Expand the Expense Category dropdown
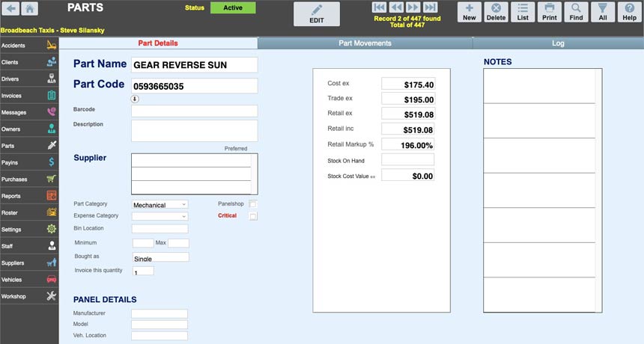Image resolution: width=644 pixels, height=344 pixels. [x=160, y=216]
